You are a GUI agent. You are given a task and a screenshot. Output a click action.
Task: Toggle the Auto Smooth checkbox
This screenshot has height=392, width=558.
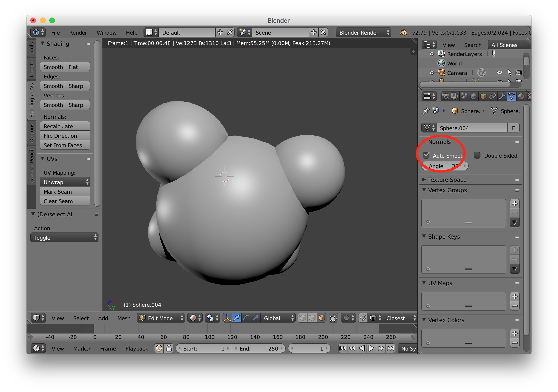pyautogui.click(x=426, y=155)
